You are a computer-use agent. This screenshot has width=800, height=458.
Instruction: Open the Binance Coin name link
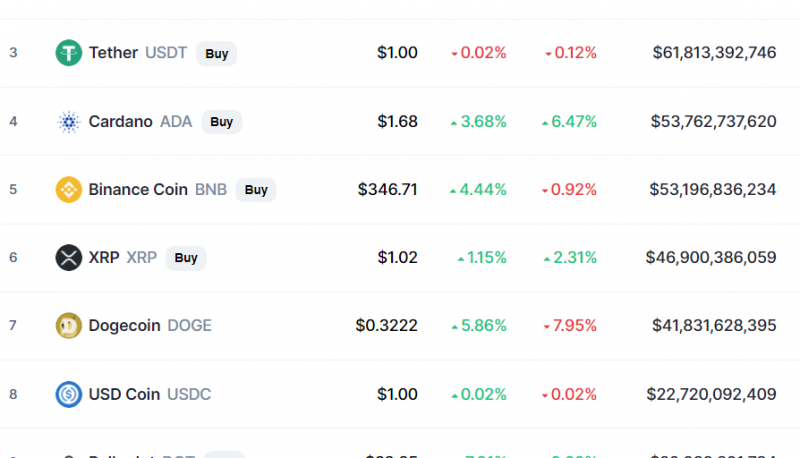138,190
